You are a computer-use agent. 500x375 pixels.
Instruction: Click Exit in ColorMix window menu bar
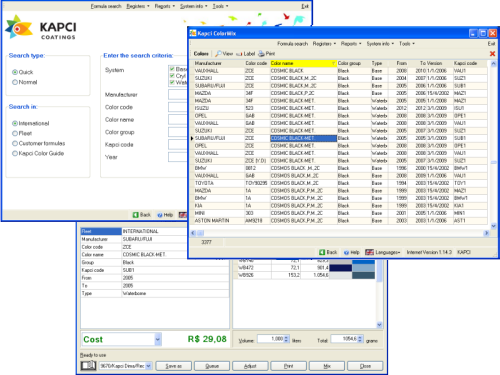[x=491, y=44]
